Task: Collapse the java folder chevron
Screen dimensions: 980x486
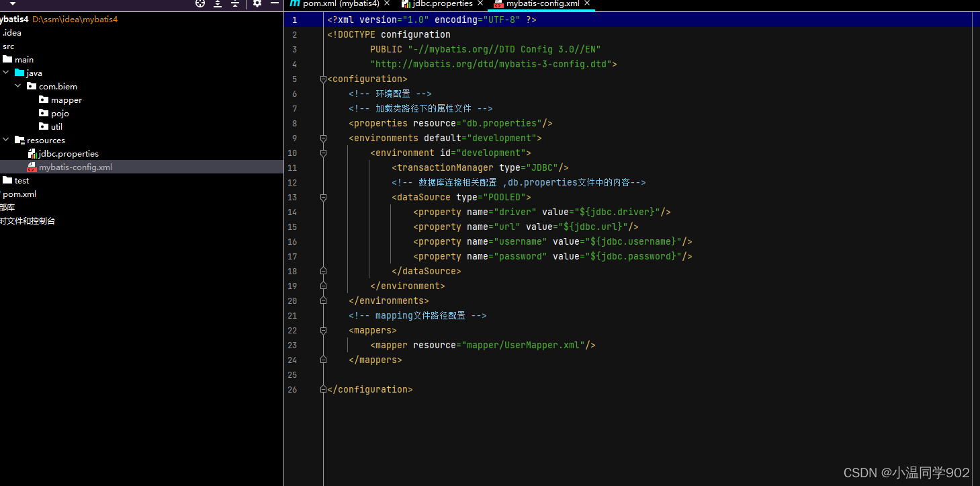Action: [6, 73]
